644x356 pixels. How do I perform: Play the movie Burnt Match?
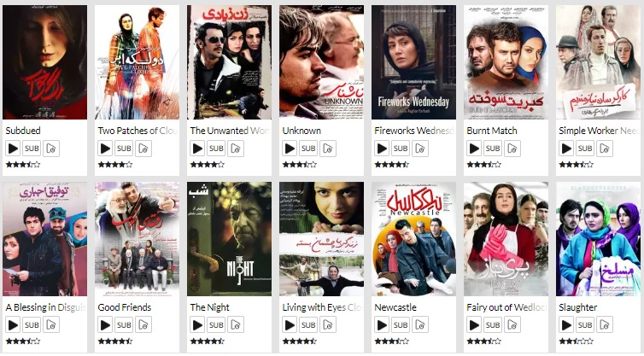click(474, 149)
